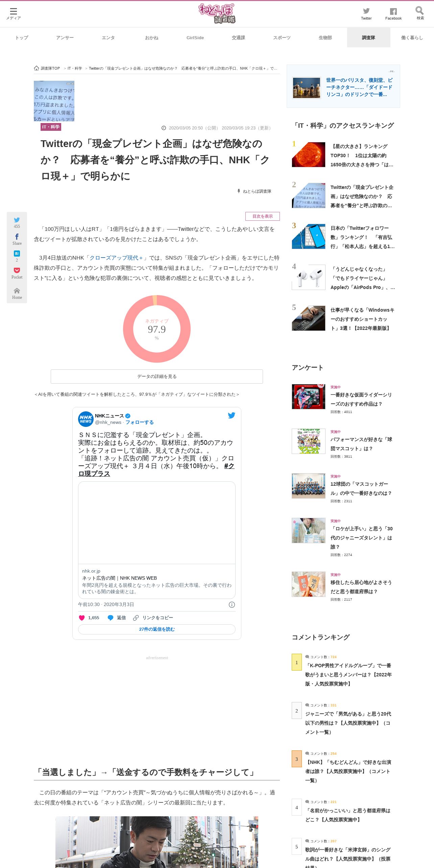Click フォローする link in tweet
This screenshot has width=434, height=868.
pos(140,422)
